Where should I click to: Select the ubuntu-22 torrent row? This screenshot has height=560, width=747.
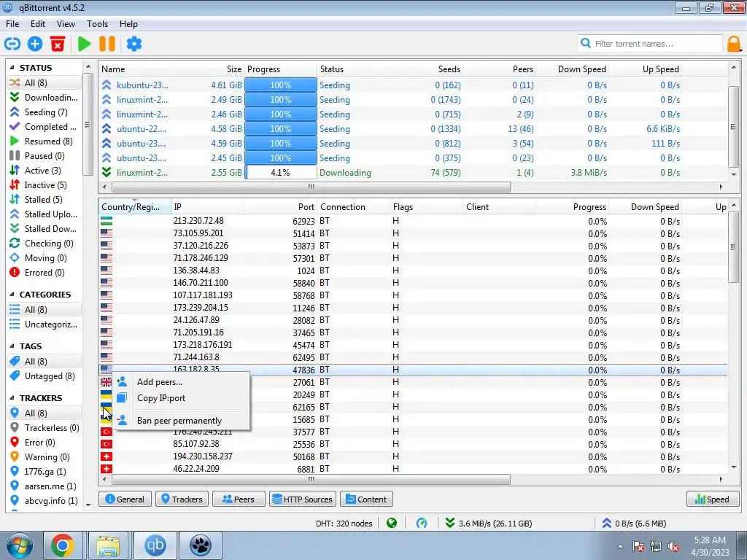(413, 129)
